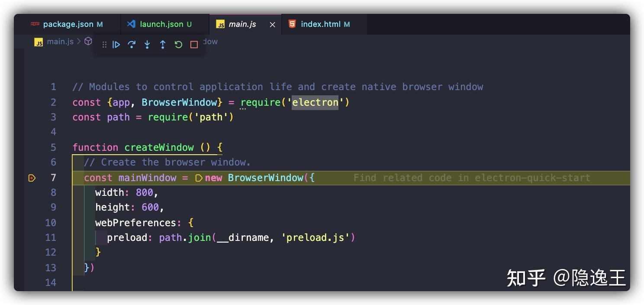Click BrowserWindow on line 7
644x305 pixels.
(x=266, y=178)
